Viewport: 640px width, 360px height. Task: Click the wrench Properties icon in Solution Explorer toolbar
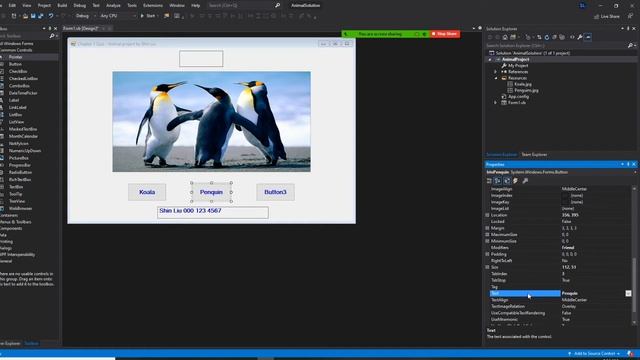pyautogui.click(x=580, y=37)
